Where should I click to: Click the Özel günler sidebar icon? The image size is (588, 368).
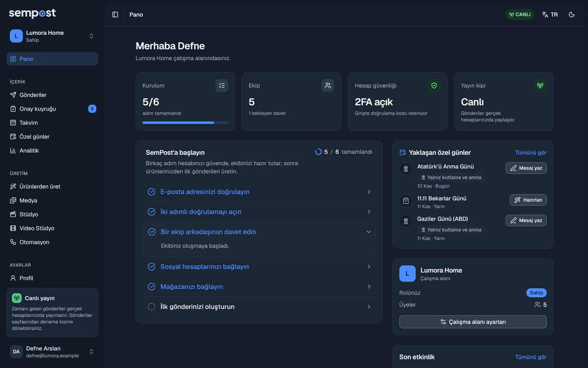pos(13,137)
